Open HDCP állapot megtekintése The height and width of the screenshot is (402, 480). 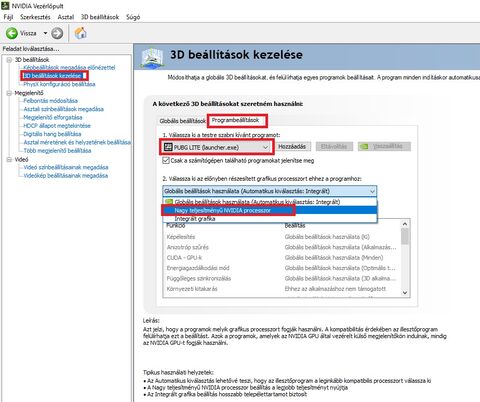pyautogui.click(x=57, y=126)
